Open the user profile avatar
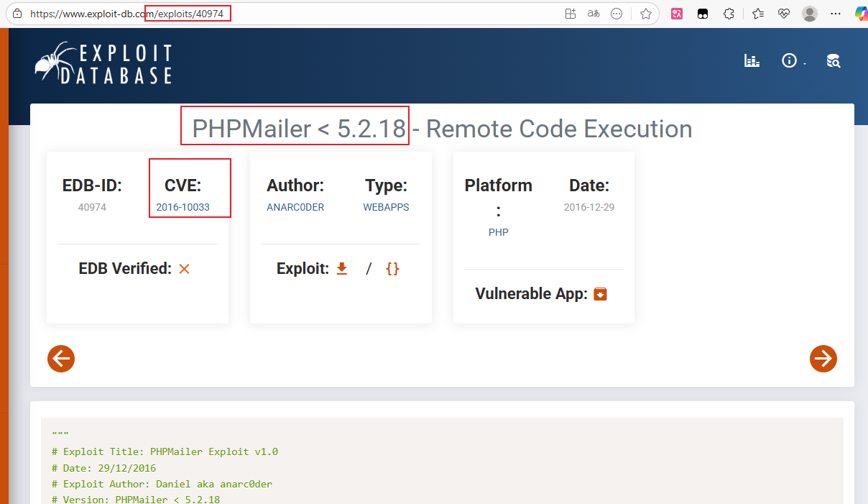Viewport: 868px width, 504px height. 810,14
